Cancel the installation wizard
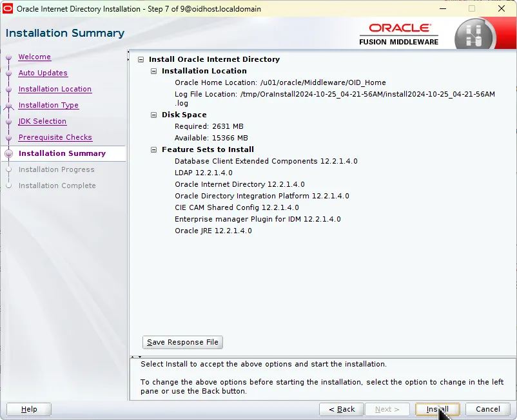Screen dimensions: 517x420 (x=487, y=409)
